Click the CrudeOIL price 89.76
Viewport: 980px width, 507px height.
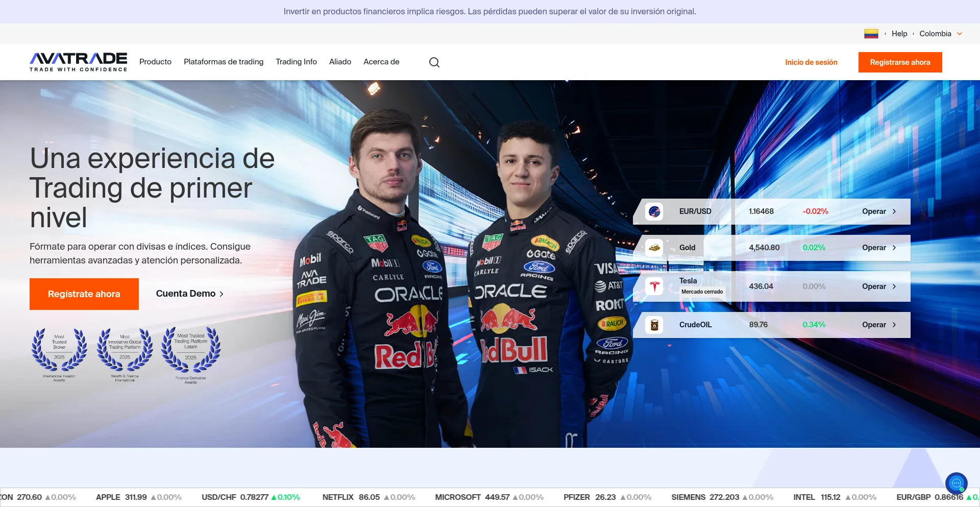(758, 325)
